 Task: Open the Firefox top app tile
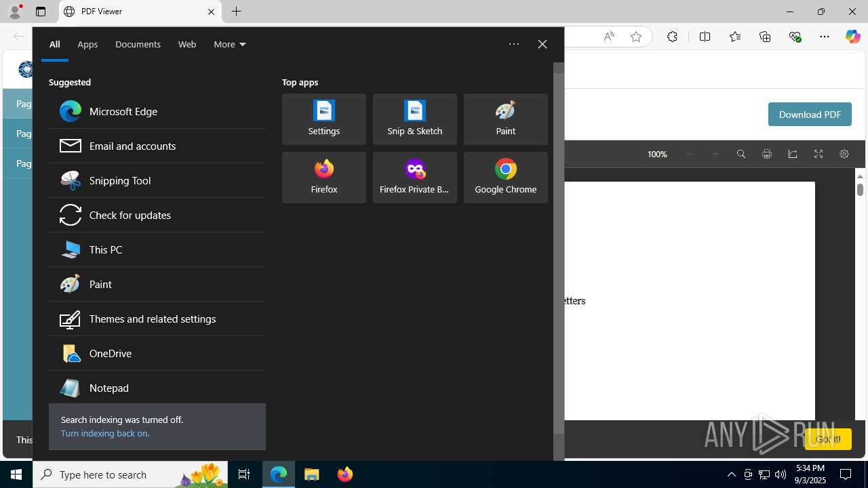(x=324, y=178)
